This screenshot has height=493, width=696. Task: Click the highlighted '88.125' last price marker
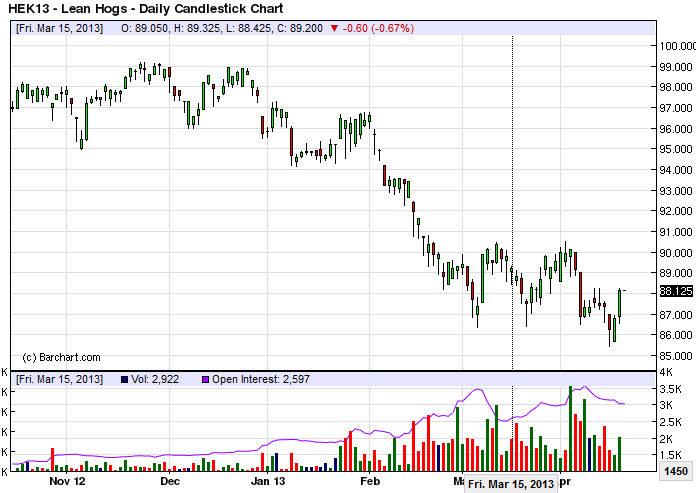point(676,291)
